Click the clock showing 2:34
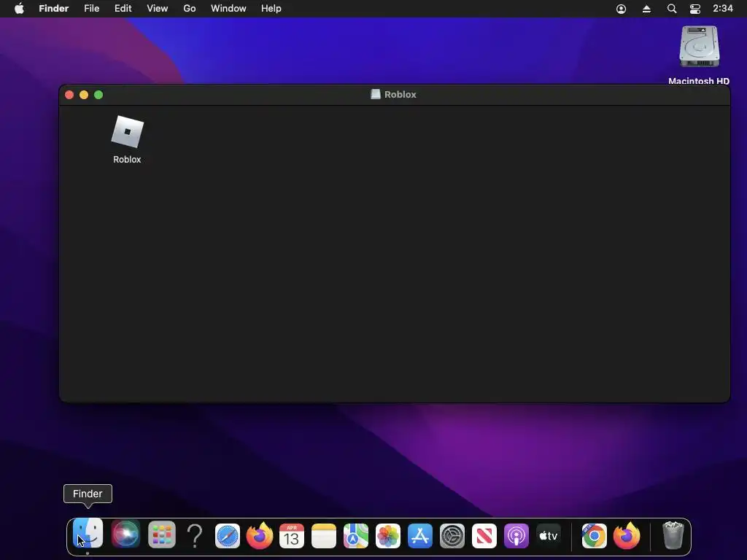This screenshot has width=747, height=560. [723, 9]
